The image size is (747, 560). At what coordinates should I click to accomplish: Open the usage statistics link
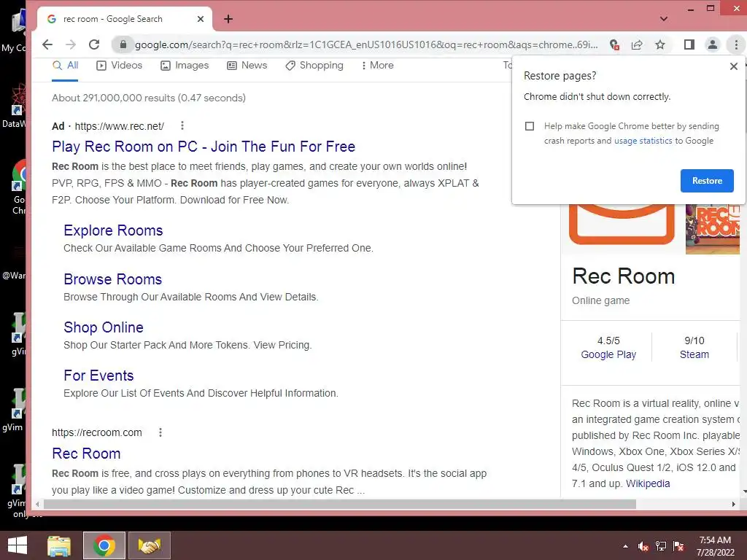[643, 141]
